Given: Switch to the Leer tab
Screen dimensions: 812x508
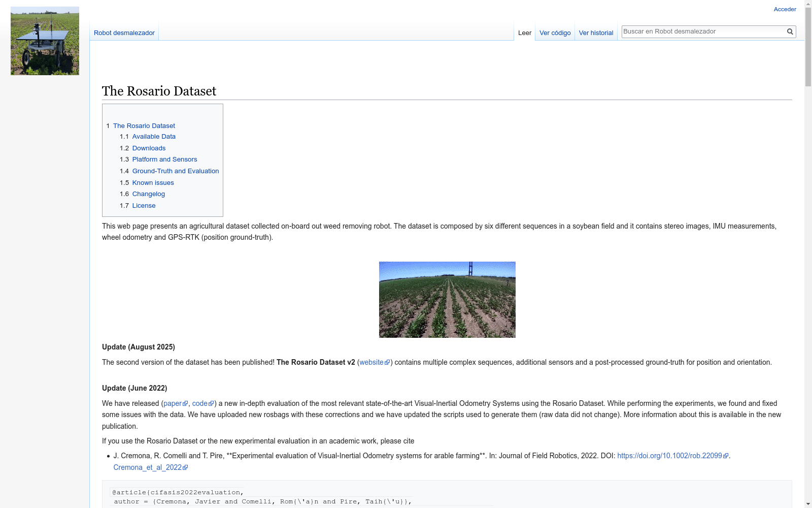Looking at the screenshot, I should tap(525, 33).
